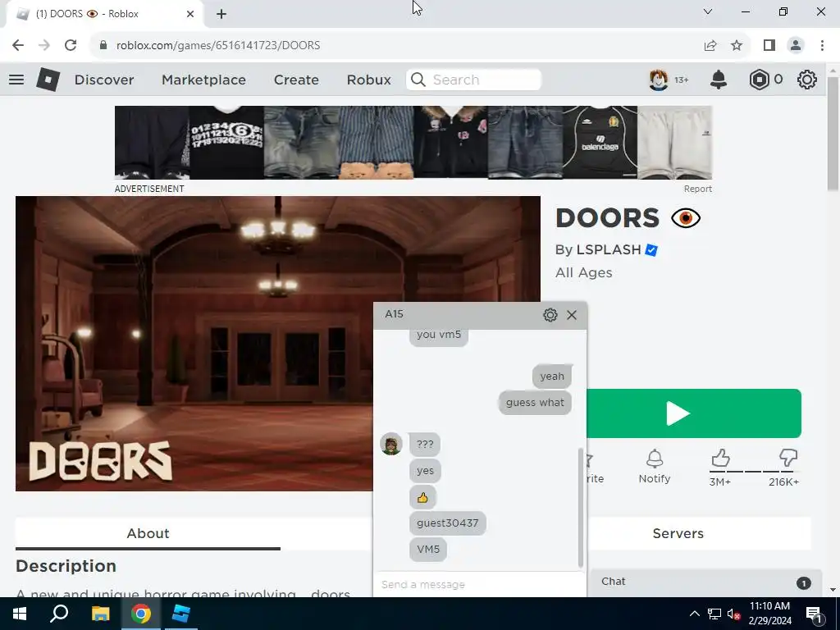Open the Robux balance icon
The image size is (840, 630).
[x=759, y=80]
